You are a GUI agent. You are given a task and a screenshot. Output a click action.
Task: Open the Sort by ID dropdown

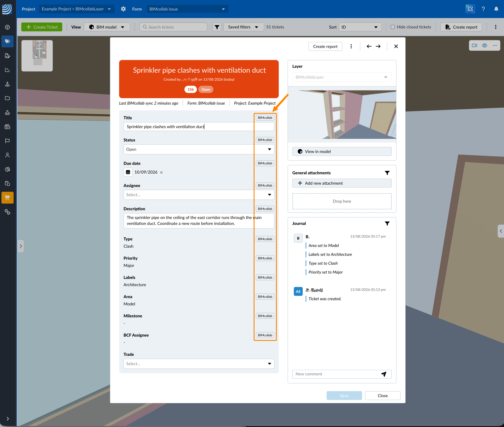point(360,27)
